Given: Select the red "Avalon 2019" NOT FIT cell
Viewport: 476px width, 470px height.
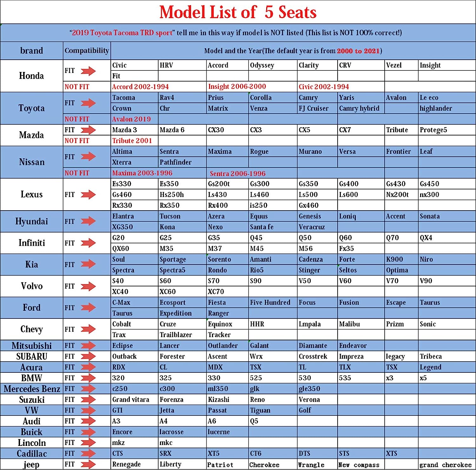Looking at the screenshot, I should pyautogui.click(x=131, y=119).
